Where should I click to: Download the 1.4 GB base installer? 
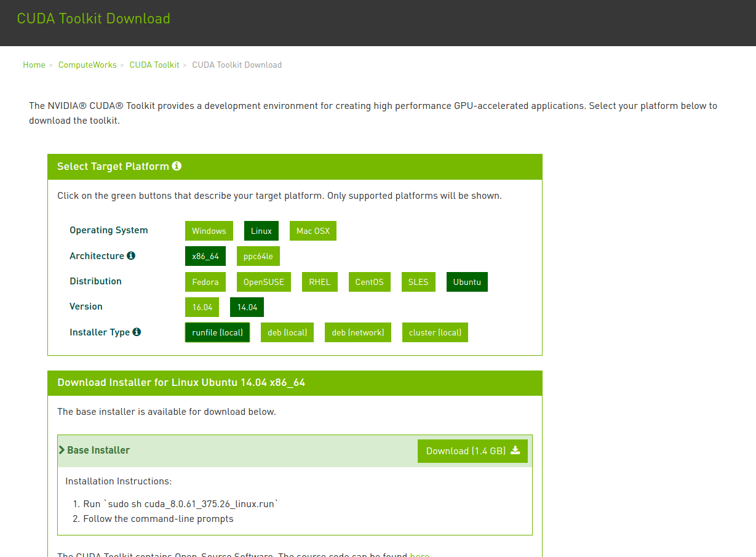(x=472, y=451)
